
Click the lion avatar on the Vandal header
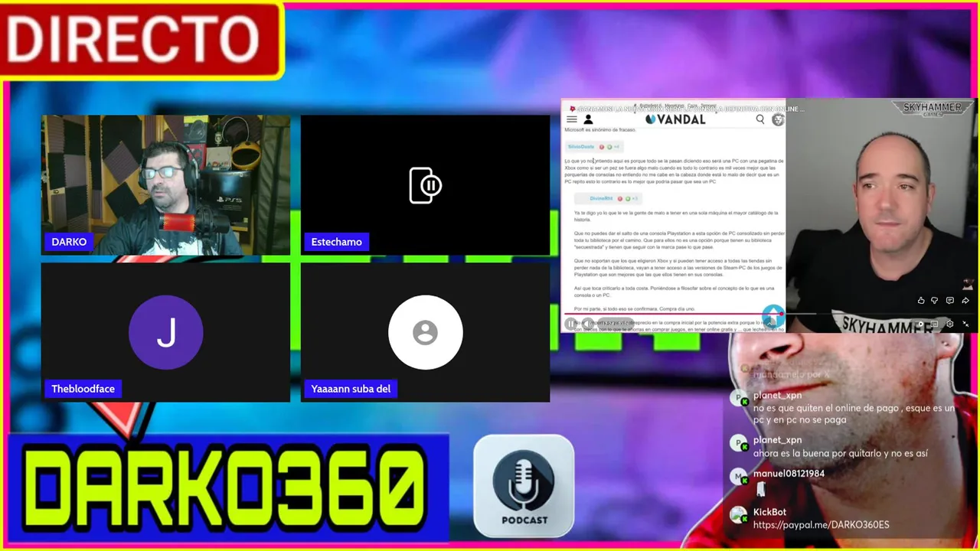tap(778, 119)
